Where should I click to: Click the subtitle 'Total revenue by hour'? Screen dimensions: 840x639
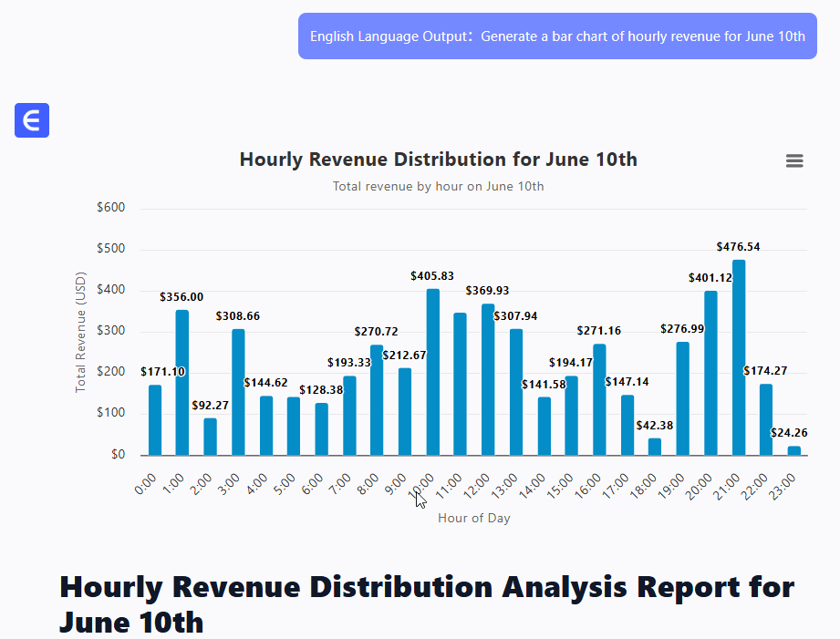[438, 187]
